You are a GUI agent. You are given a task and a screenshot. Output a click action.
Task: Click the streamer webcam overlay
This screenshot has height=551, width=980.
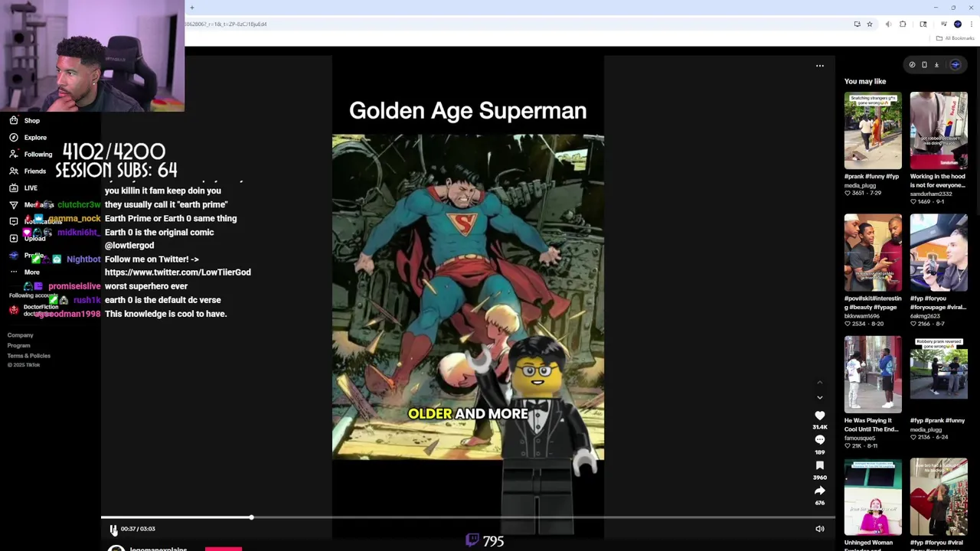point(92,56)
